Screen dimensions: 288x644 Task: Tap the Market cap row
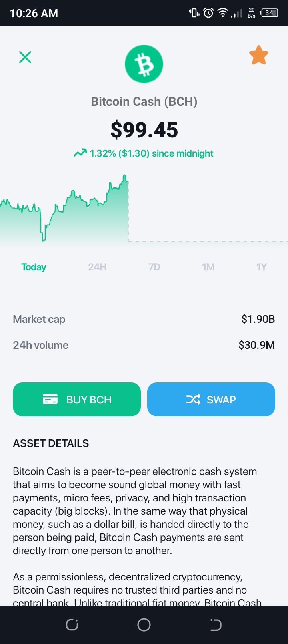144,319
